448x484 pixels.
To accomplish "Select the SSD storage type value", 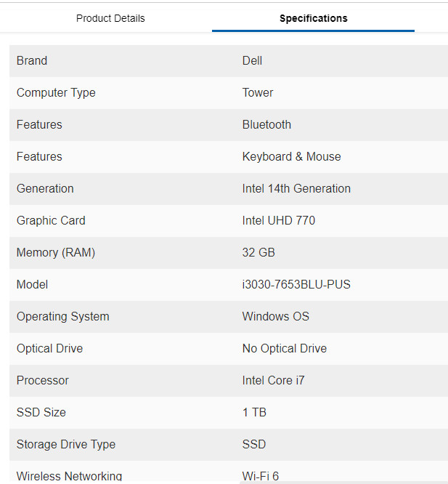I will pos(254,445).
